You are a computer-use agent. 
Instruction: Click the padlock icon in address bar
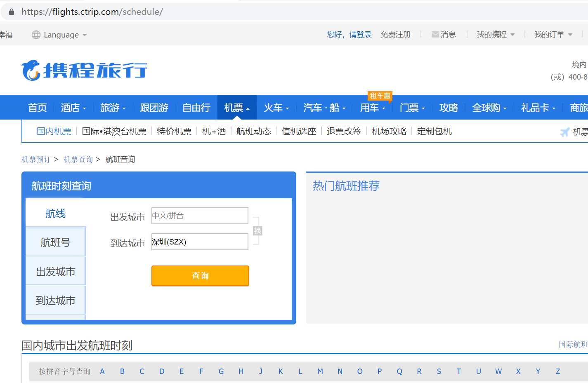click(x=12, y=12)
